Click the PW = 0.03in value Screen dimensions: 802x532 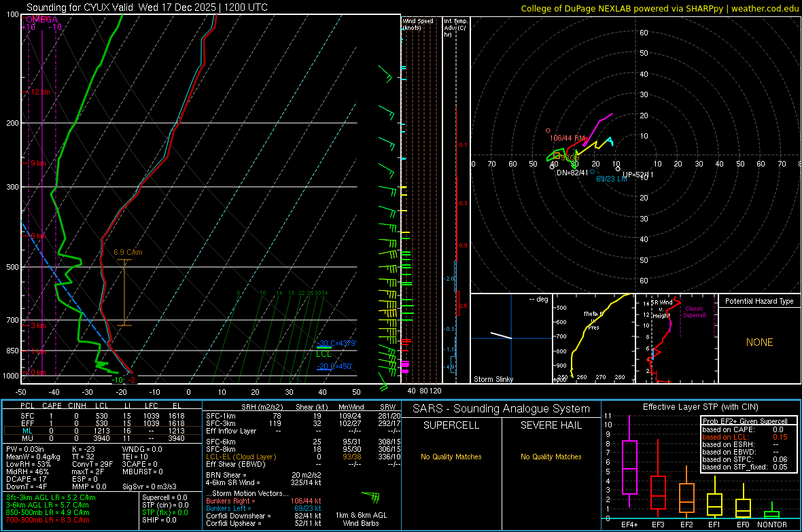click(25, 449)
